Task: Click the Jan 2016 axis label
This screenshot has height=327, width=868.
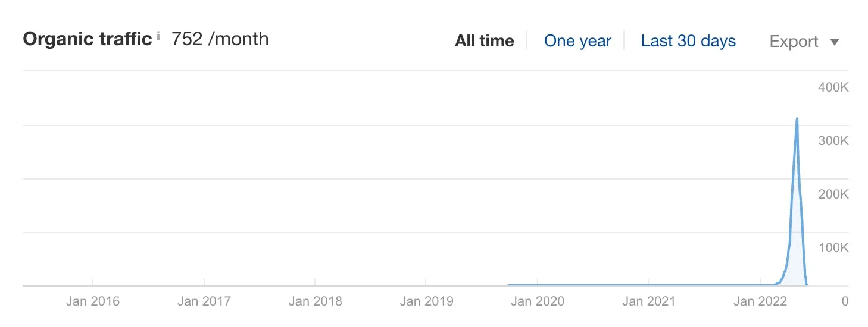Action: click(93, 301)
